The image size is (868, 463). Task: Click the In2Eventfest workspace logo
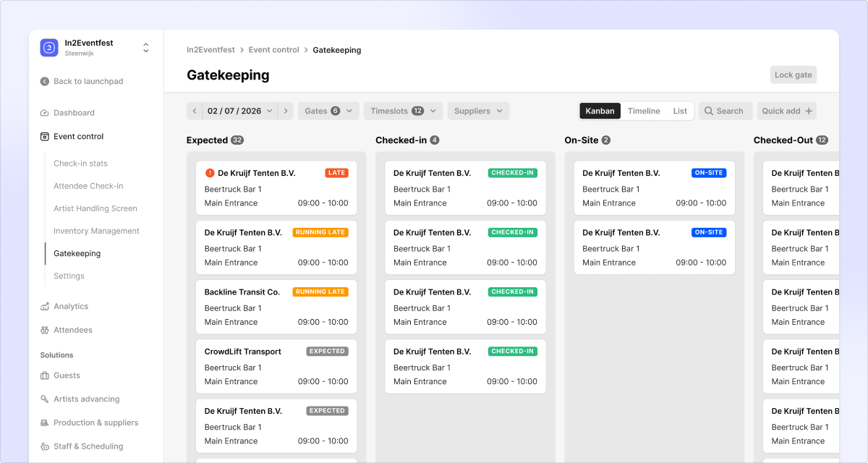[48, 47]
